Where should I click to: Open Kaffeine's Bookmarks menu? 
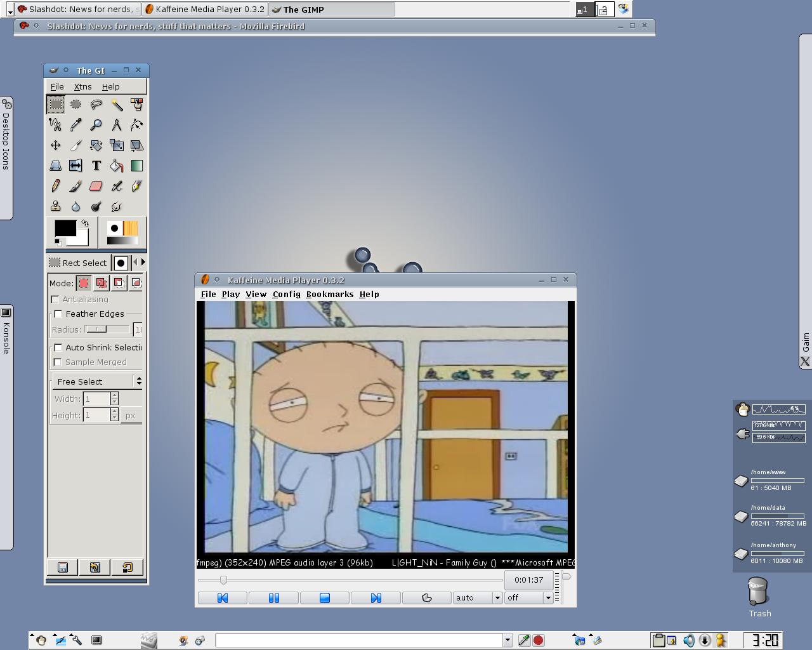click(x=330, y=294)
